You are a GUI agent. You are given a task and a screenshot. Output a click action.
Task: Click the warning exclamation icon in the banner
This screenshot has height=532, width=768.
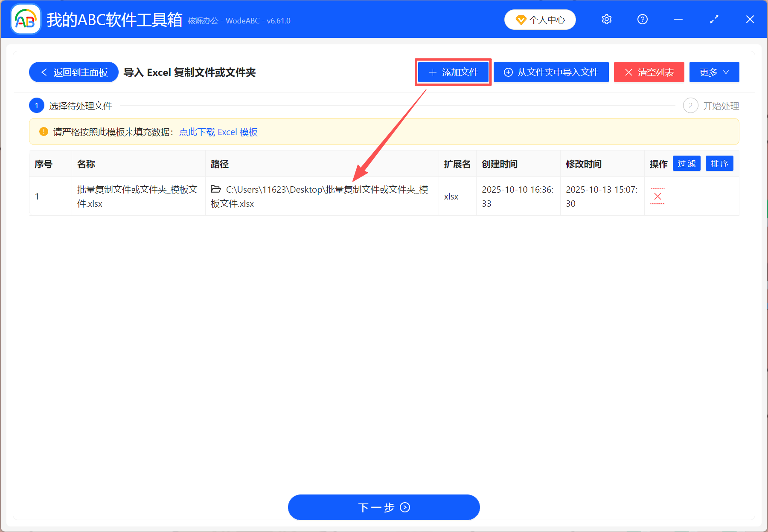tap(43, 132)
